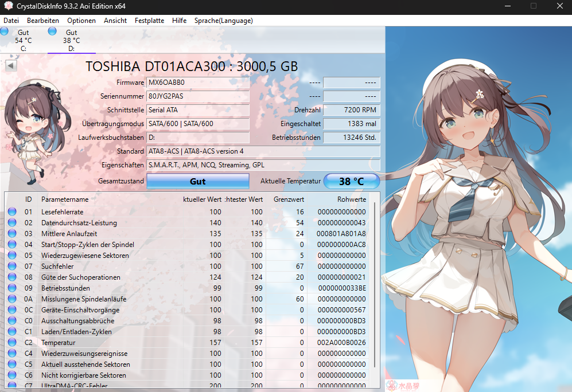Image resolution: width=572 pixels, height=392 pixels.
Task: Click status icon of Mittlere Anlaufzeit row
Action: (x=12, y=233)
